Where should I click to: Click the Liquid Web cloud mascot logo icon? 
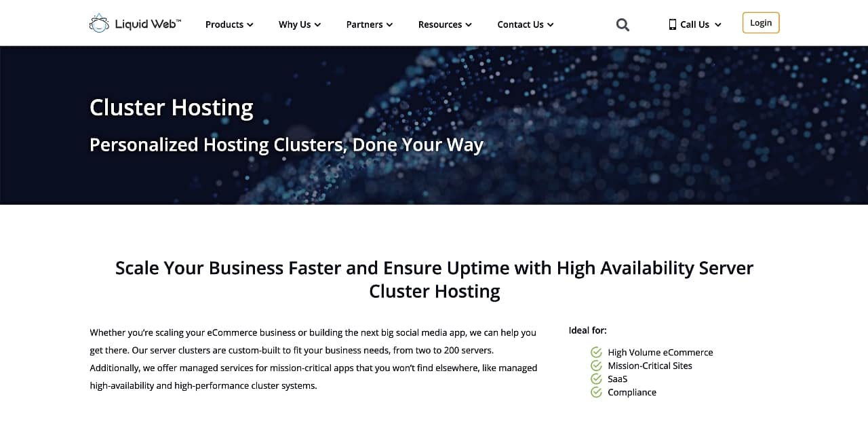(x=99, y=22)
